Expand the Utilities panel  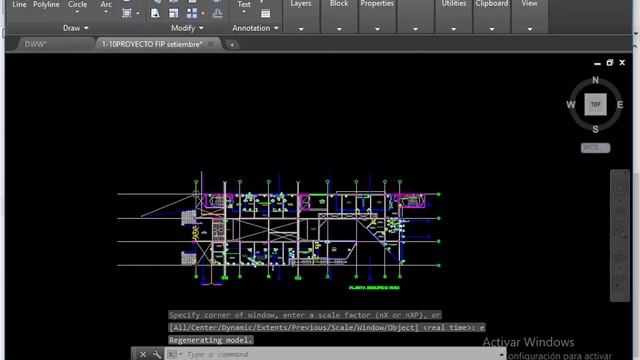[453, 29]
